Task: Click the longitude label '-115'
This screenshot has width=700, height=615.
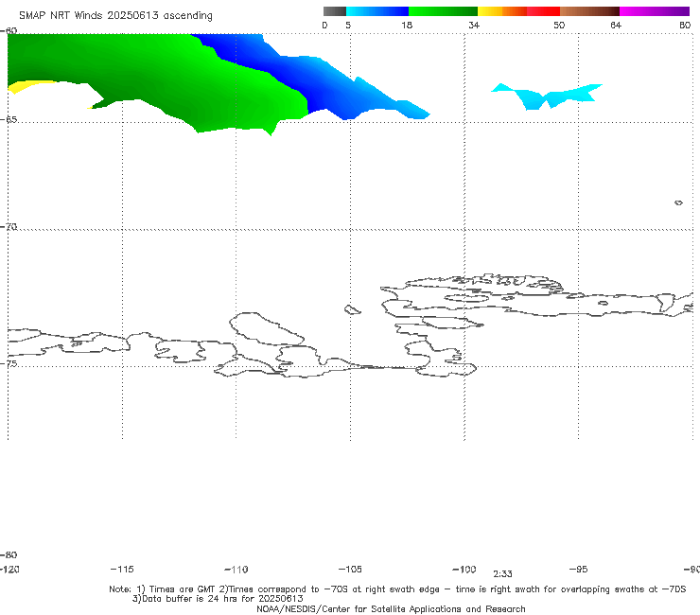Action: (x=122, y=569)
